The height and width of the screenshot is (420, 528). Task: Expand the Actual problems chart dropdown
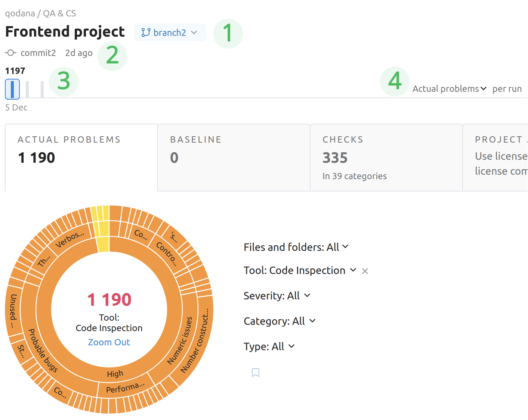click(449, 88)
